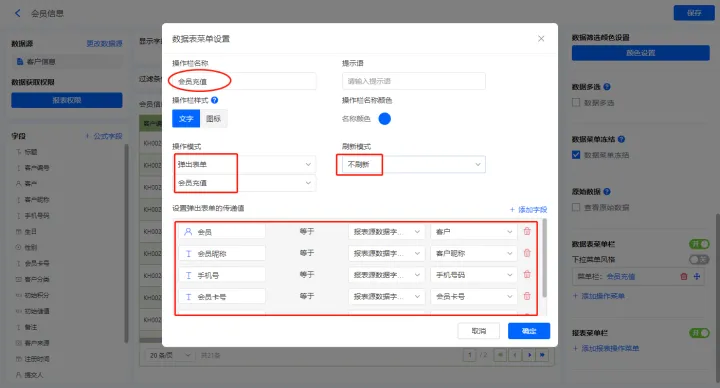Open 会员卡号 value dropdown on right
Image resolution: width=720 pixels, height=388 pixels.
[473, 296]
